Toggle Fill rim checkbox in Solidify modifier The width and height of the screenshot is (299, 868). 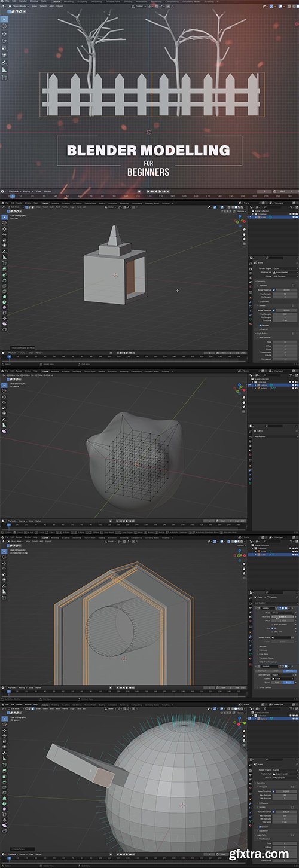[272, 628]
